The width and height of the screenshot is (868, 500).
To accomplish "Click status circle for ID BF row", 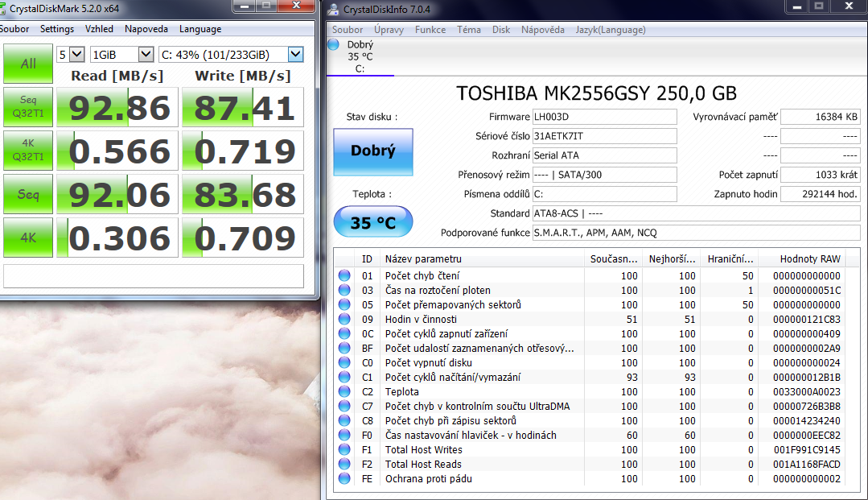I will click(x=344, y=348).
